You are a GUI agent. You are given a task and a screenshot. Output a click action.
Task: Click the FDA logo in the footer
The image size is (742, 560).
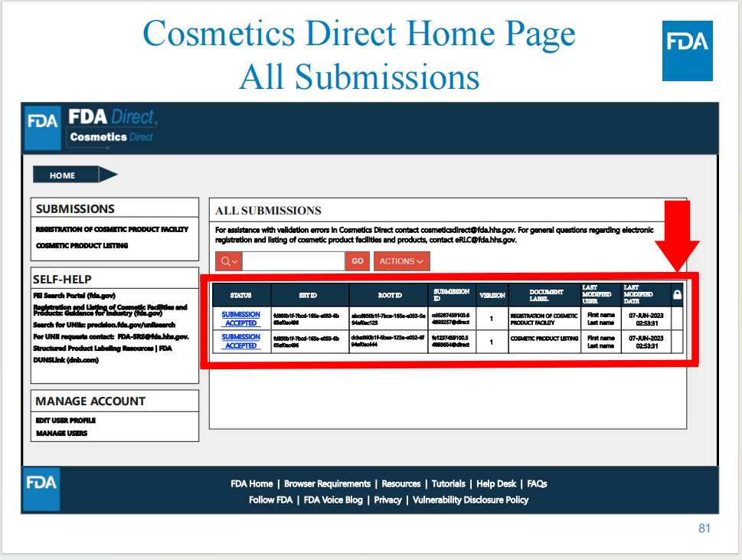click(x=41, y=489)
